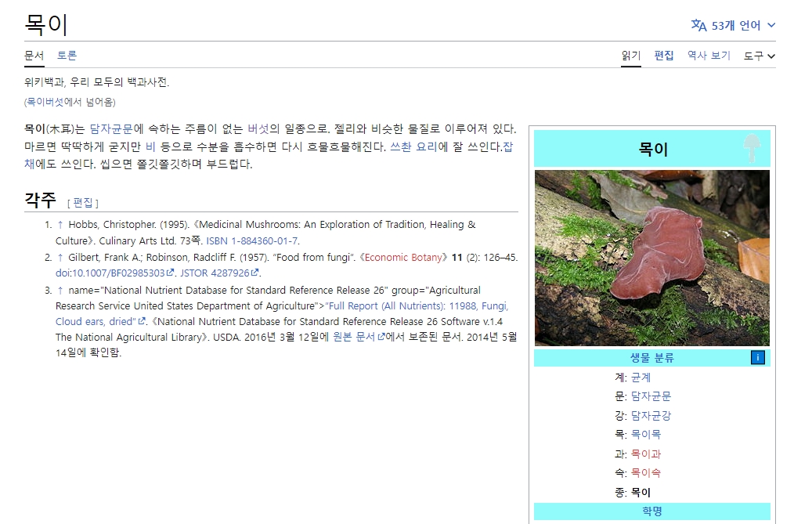The image size is (812, 524).
Task: Click the 목이과 link in the taxonomy table
Action: [x=645, y=454]
